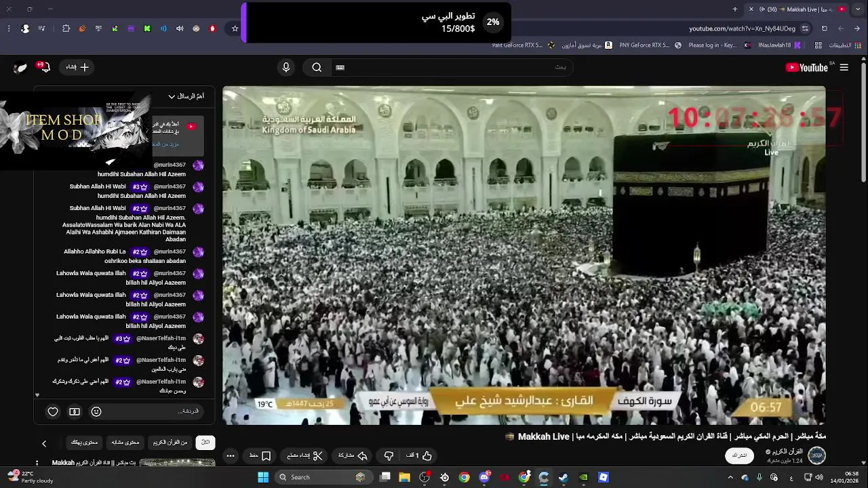
Task: Open the emoji picker in live chat
Action: [x=96, y=411]
